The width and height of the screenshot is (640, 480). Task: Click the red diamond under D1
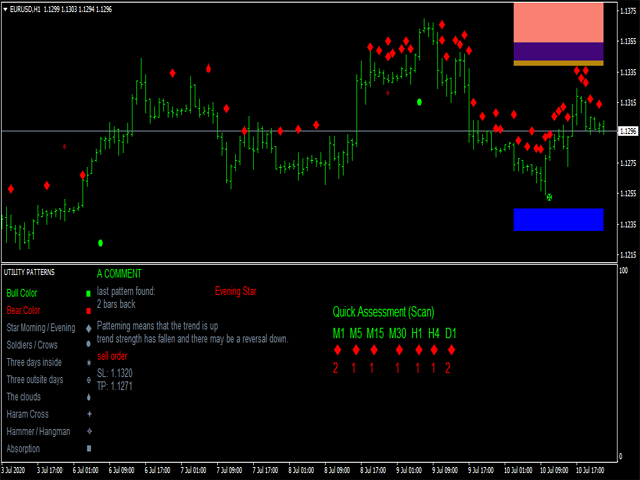click(x=451, y=350)
